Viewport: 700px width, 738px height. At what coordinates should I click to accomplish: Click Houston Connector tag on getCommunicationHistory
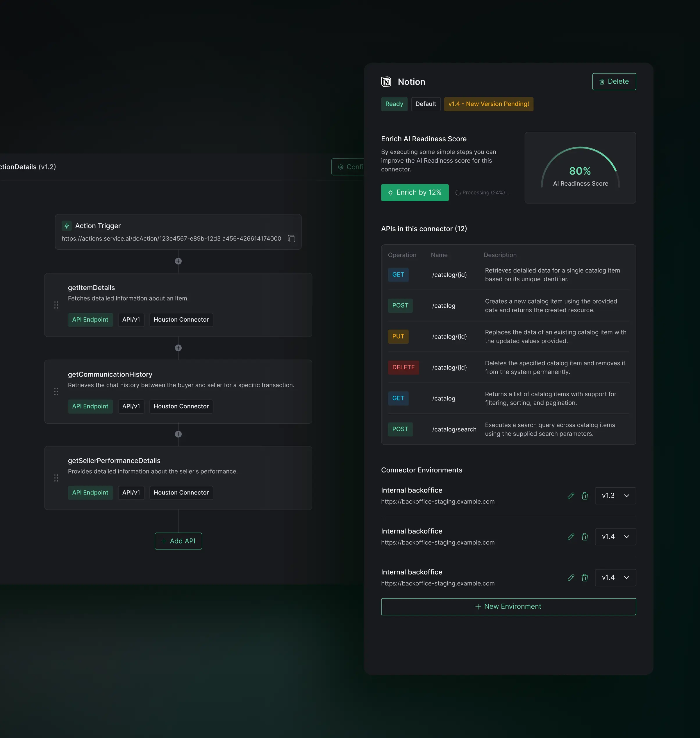click(181, 406)
